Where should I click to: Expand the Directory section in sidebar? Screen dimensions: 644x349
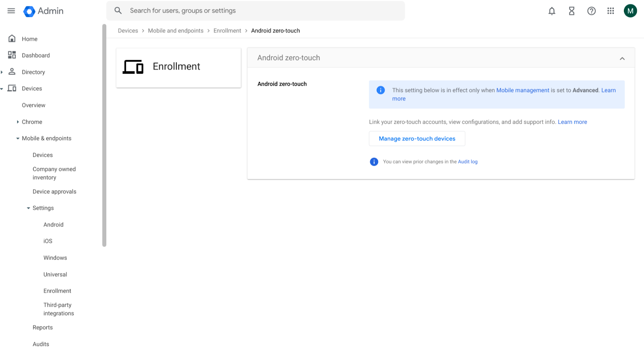click(x=2, y=72)
